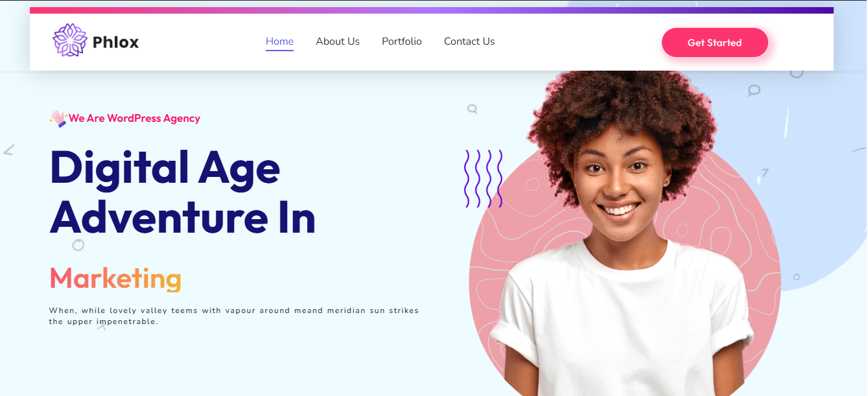Click the paragraph about lovely valley vapour
The width and height of the screenshot is (868, 396).
pyautogui.click(x=234, y=316)
